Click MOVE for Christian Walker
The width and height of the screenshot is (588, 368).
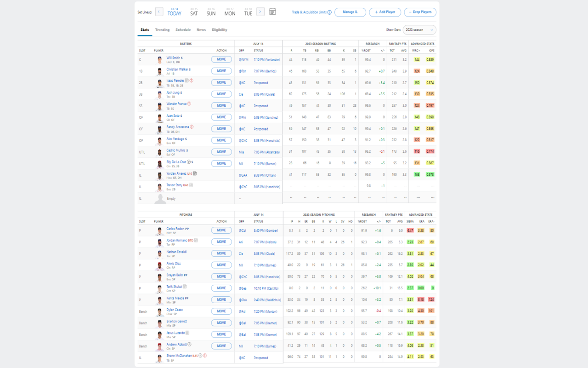[x=221, y=71]
